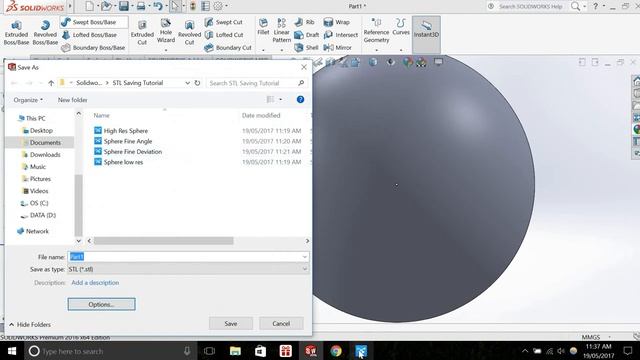
Task: Open the Organize menu
Action: click(28, 100)
